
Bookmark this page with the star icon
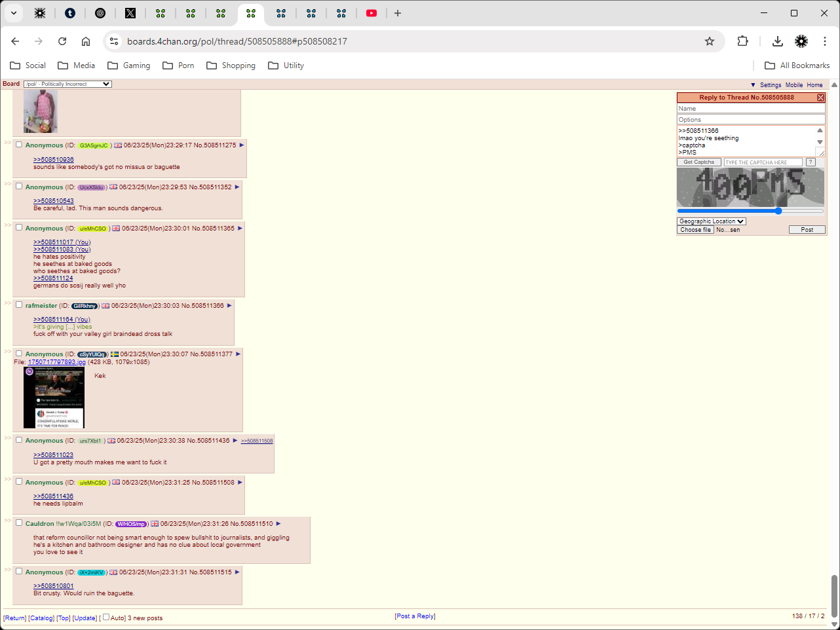710,41
